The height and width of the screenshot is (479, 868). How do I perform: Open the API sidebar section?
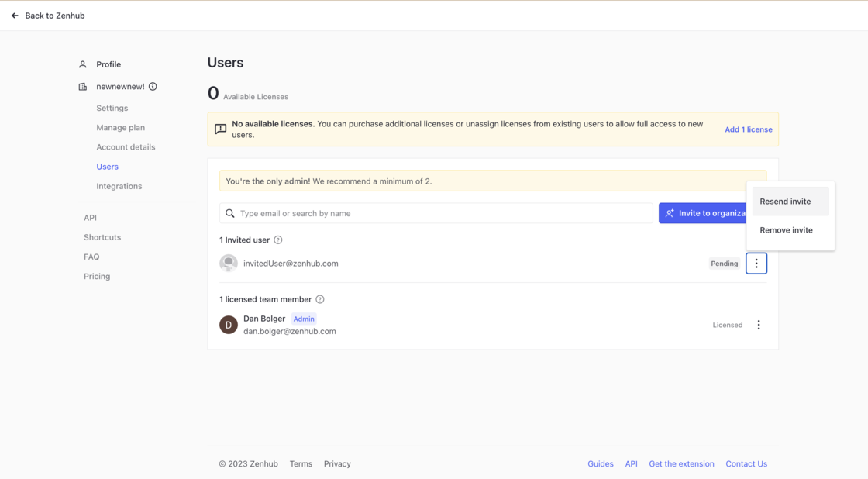pyautogui.click(x=90, y=218)
